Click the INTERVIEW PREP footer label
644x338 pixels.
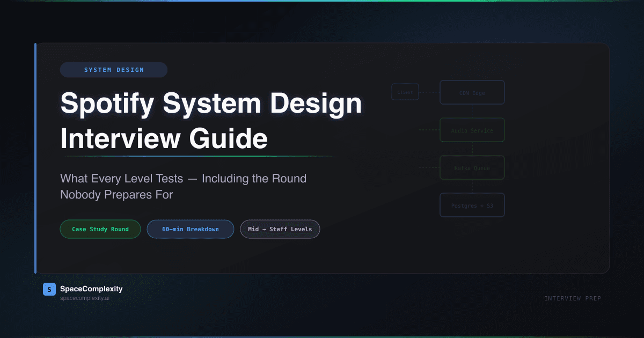[573, 298]
